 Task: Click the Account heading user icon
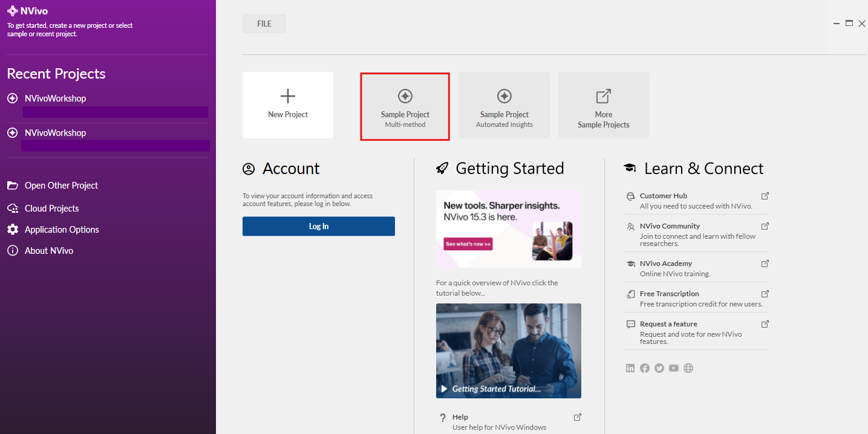(x=249, y=169)
